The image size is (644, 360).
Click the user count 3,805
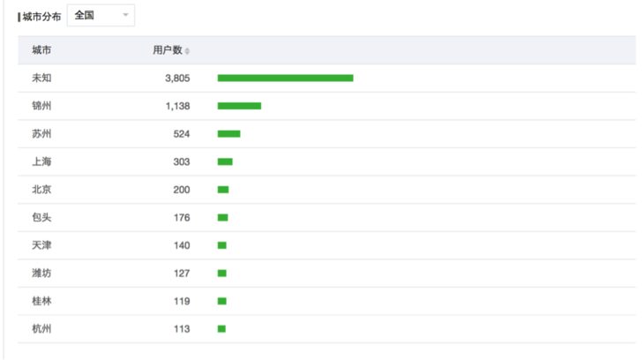click(177, 78)
